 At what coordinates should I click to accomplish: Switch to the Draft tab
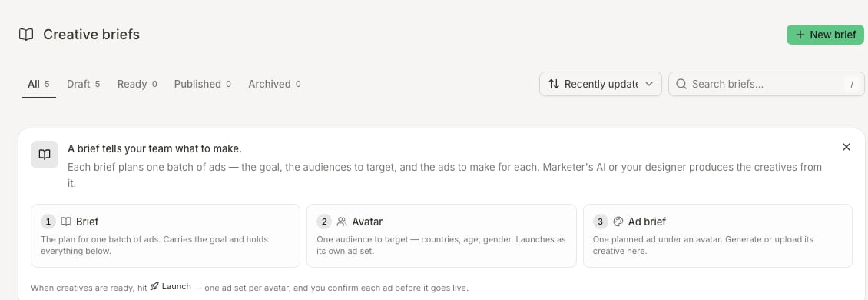83,85
